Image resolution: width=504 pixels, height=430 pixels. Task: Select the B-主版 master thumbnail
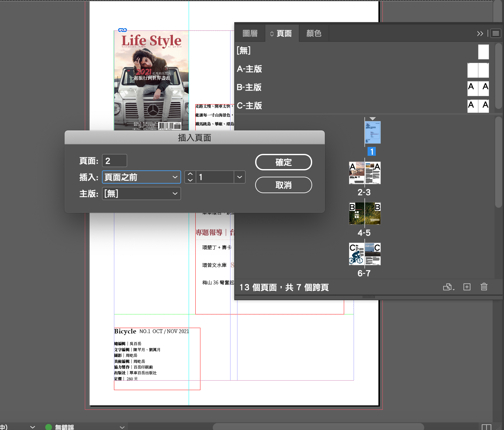point(478,89)
